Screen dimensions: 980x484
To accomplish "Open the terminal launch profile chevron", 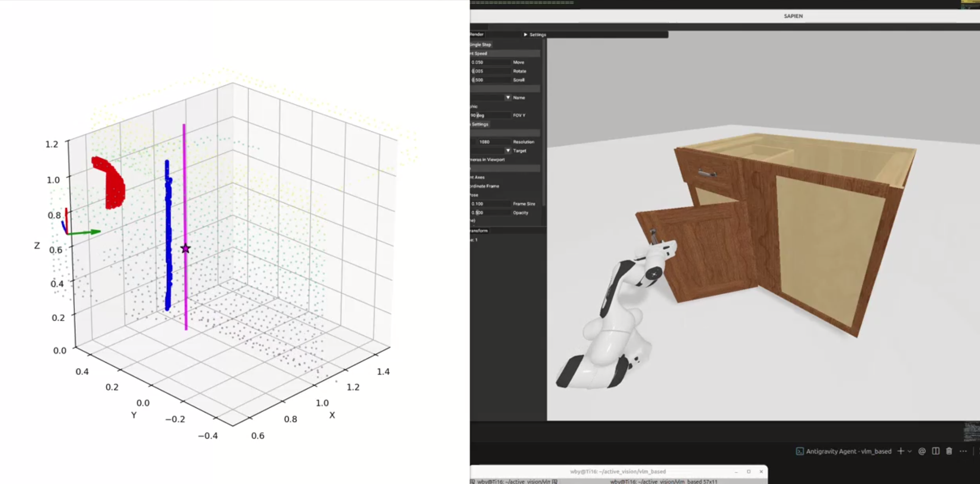I will 910,452.
